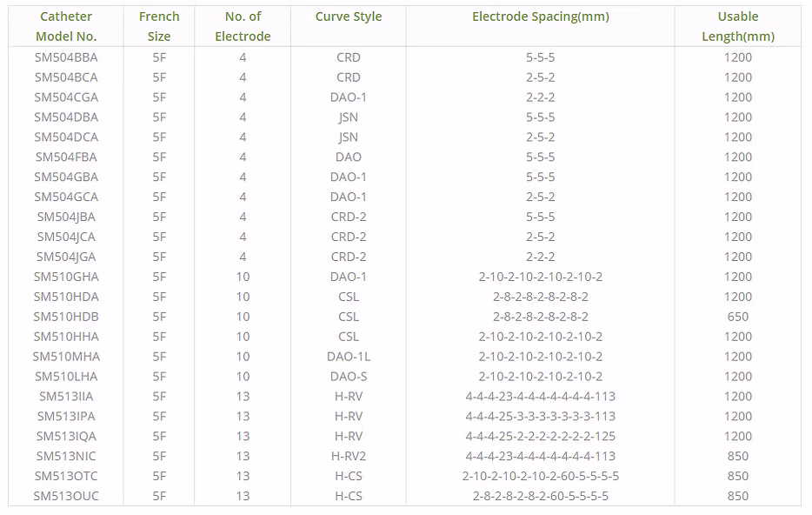The height and width of the screenshot is (515, 812).
Task: Select model number SM504BBA
Action: (66, 57)
